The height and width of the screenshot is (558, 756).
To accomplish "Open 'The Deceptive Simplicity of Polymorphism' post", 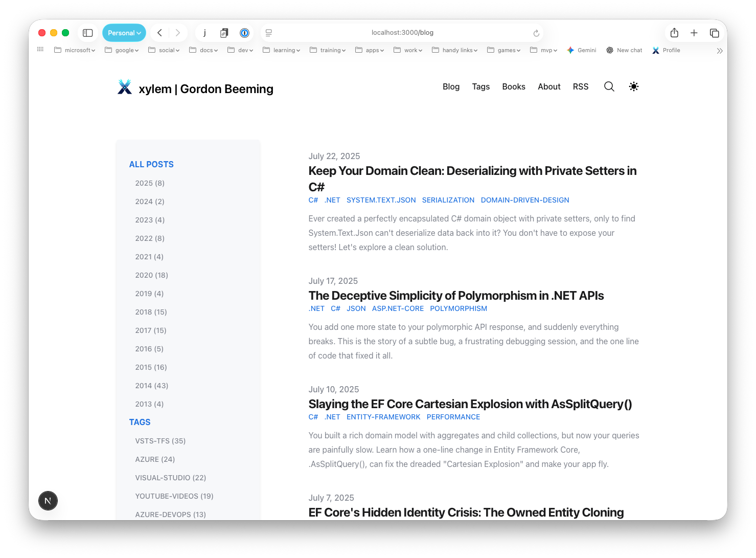I will point(456,296).
